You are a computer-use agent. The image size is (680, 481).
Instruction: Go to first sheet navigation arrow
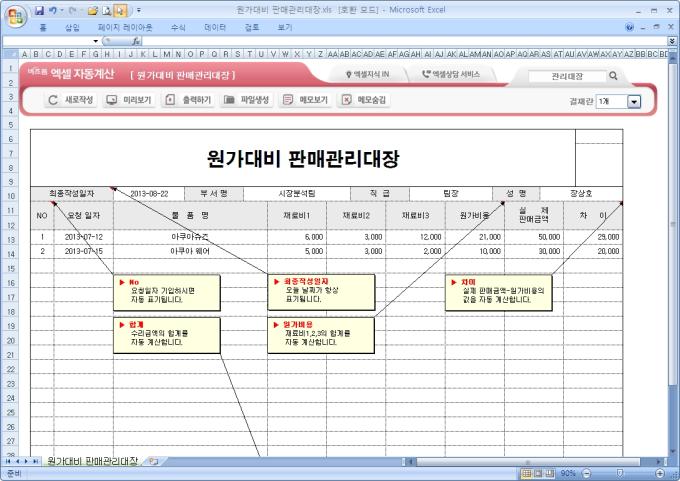click(7, 461)
